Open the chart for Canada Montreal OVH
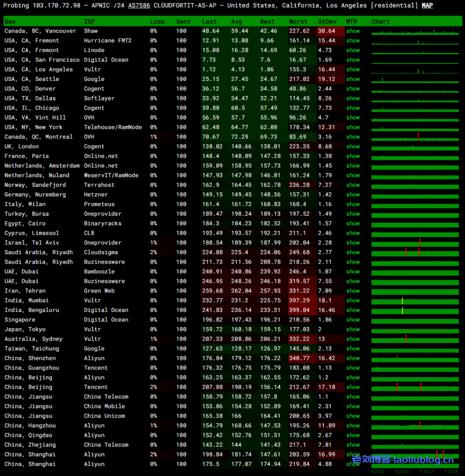This screenshot has height=476, width=465. (x=415, y=137)
